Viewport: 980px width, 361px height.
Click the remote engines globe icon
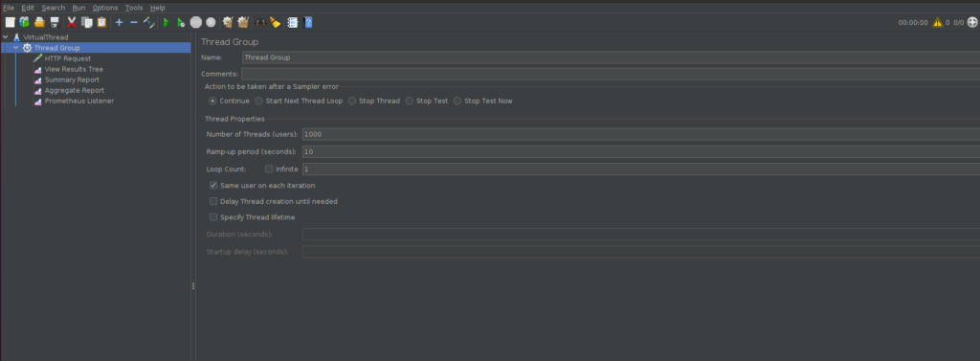tap(972, 23)
